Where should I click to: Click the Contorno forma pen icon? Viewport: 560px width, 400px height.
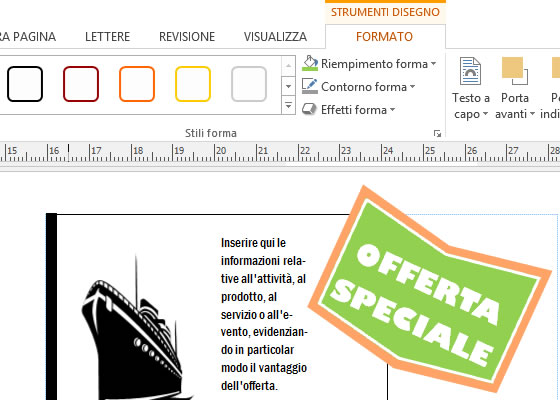tap(310, 86)
